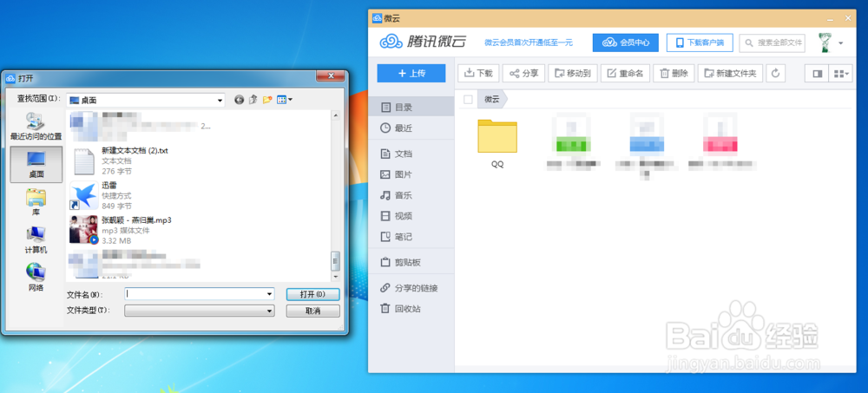Toggle the preview pane icon in Weiyun
This screenshot has height=393, width=868.
click(817, 73)
